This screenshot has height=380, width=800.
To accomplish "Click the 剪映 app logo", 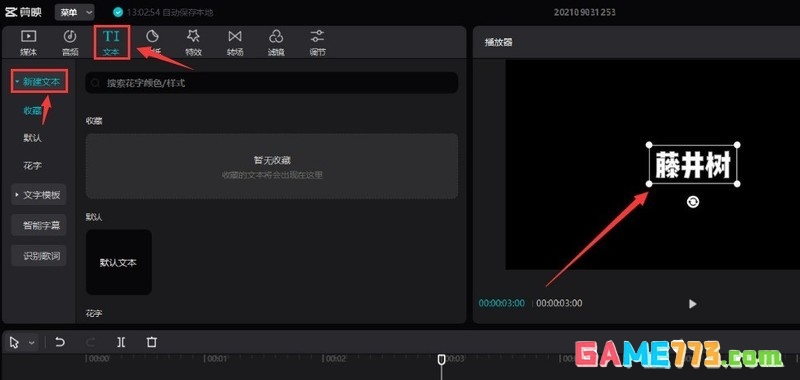I will pyautogui.click(x=23, y=12).
